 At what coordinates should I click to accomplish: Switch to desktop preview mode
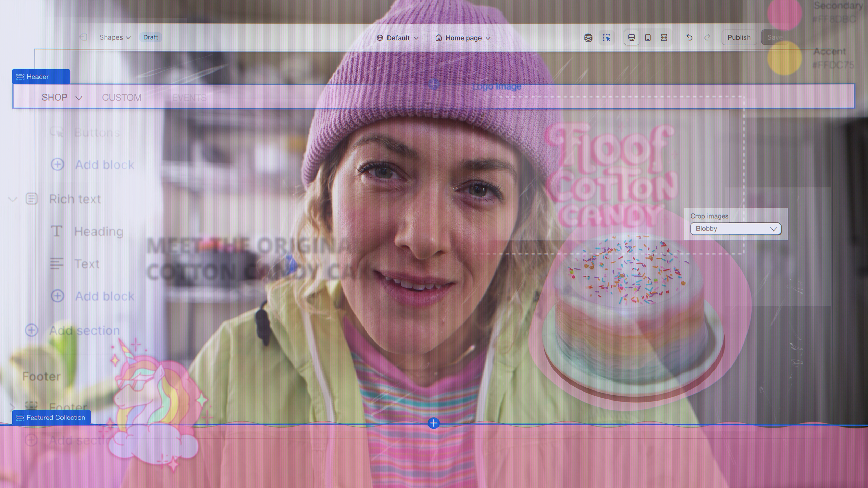[632, 38]
